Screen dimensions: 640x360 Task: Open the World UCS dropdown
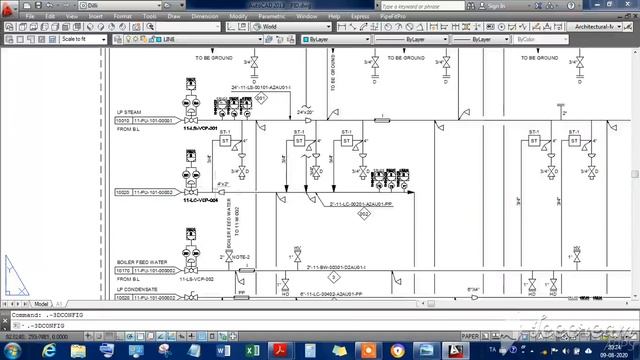291,27
